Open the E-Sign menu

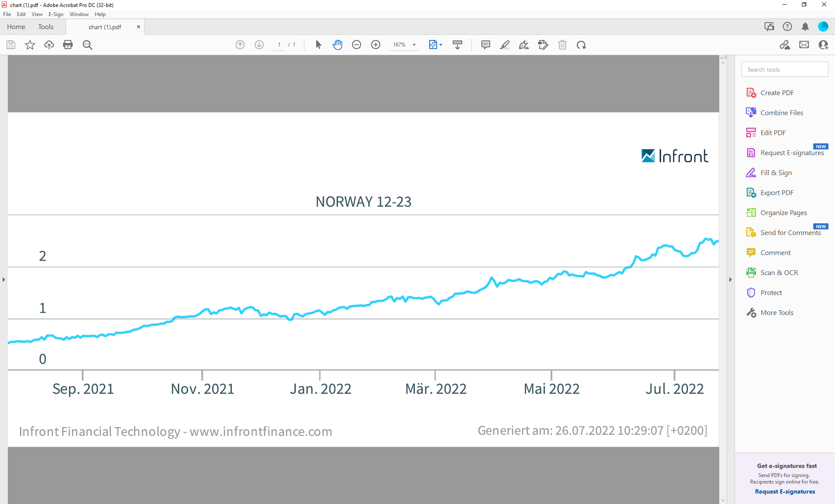point(56,14)
